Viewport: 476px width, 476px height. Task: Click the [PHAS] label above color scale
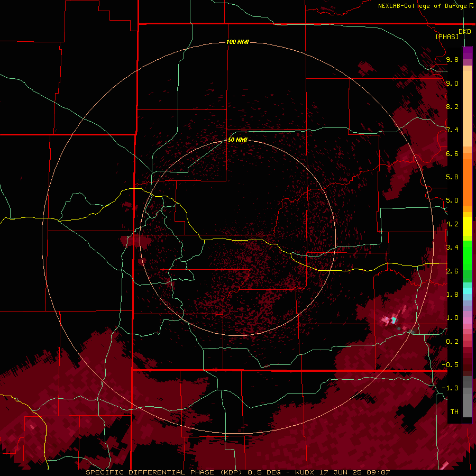[x=447, y=36]
